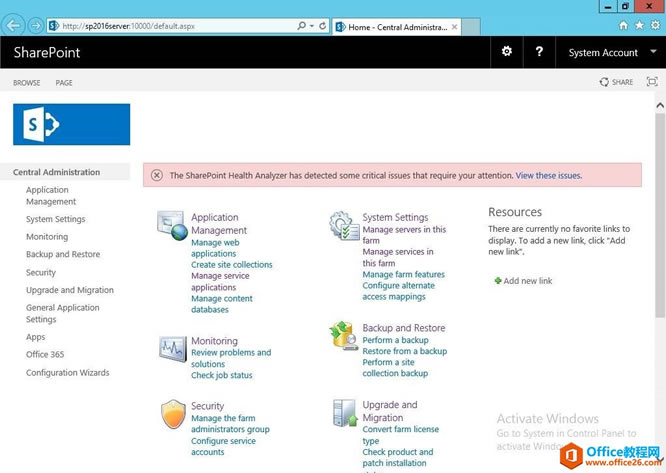Click the SharePoint logo image
This screenshot has width=666, height=473.
tap(71, 124)
